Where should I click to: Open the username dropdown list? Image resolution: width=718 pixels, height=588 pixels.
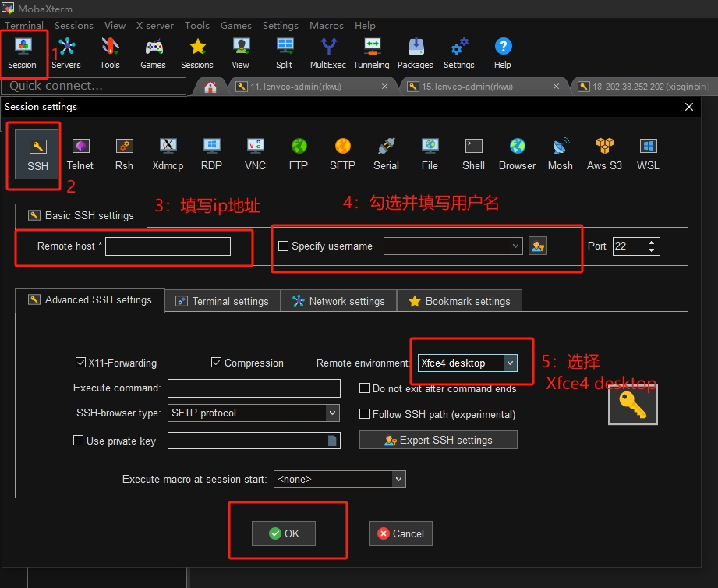pyautogui.click(x=515, y=246)
